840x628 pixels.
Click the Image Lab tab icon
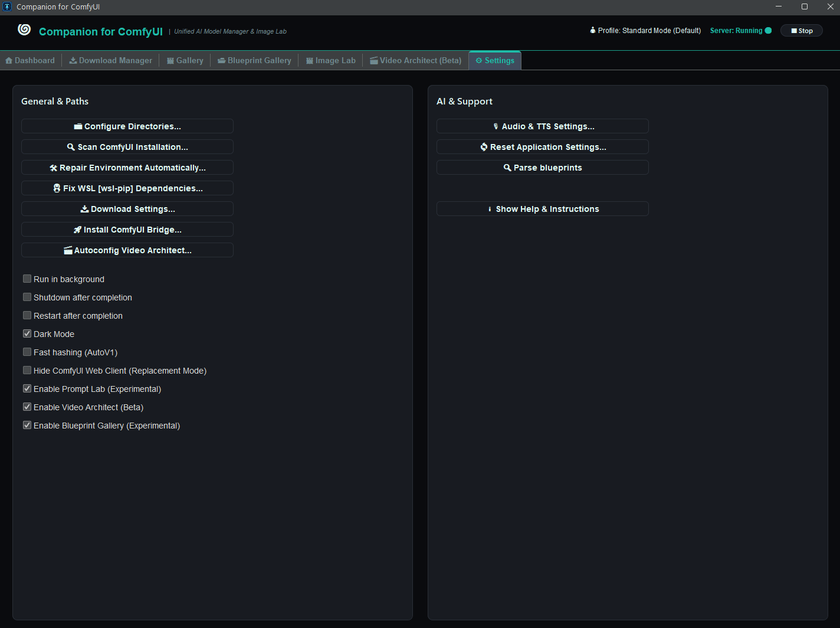[x=310, y=60]
